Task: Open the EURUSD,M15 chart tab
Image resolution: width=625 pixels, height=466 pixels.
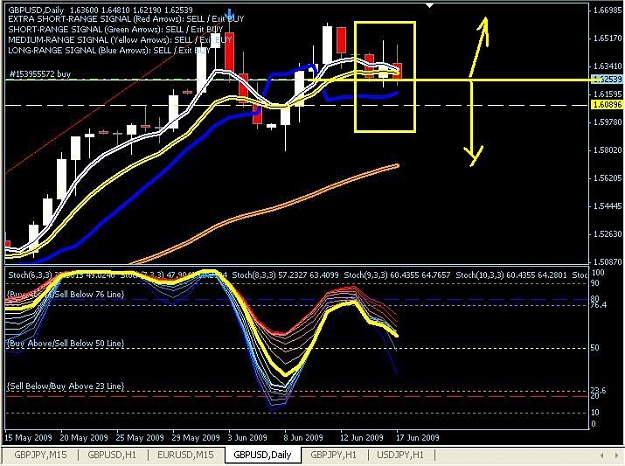Action: pos(185,454)
